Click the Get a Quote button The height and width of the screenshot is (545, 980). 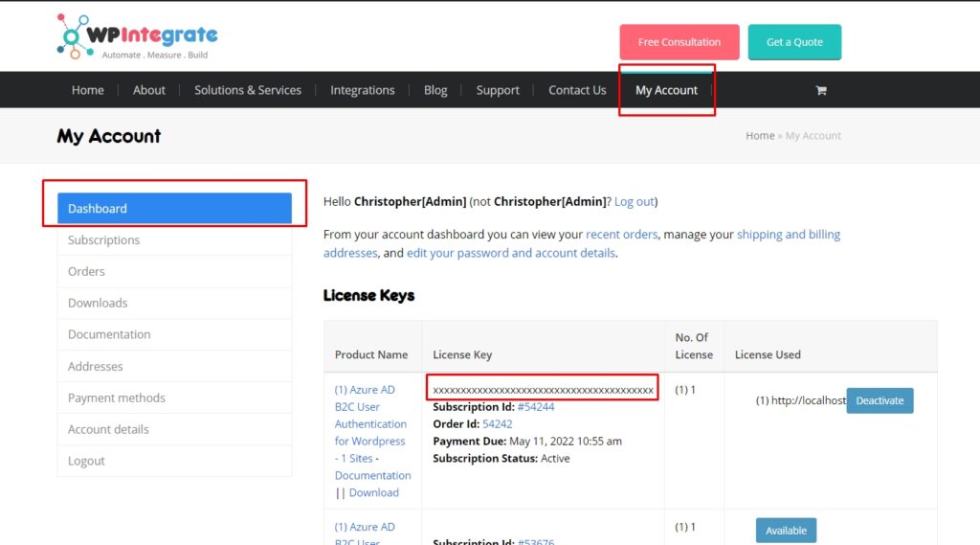point(794,42)
